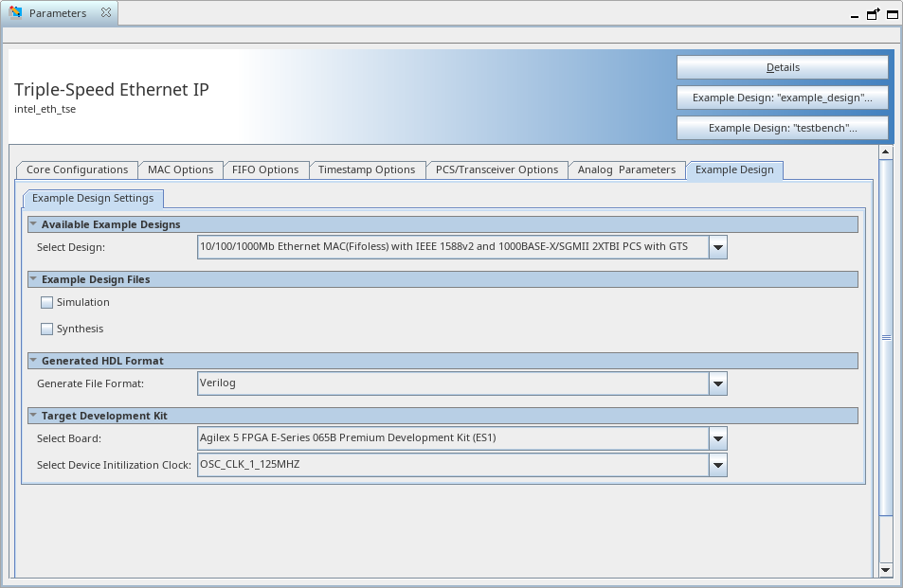Switch to the Core Configurations tab
903x588 pixels.
(x=77, y=169)
